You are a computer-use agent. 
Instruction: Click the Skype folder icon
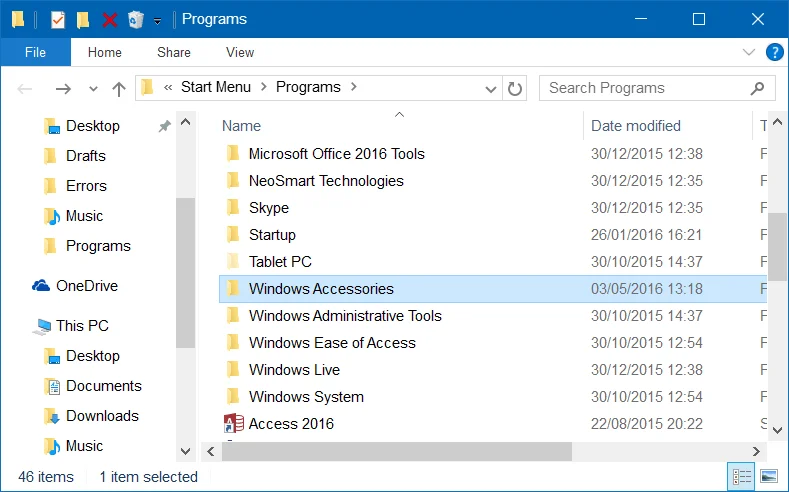[233, 207]
